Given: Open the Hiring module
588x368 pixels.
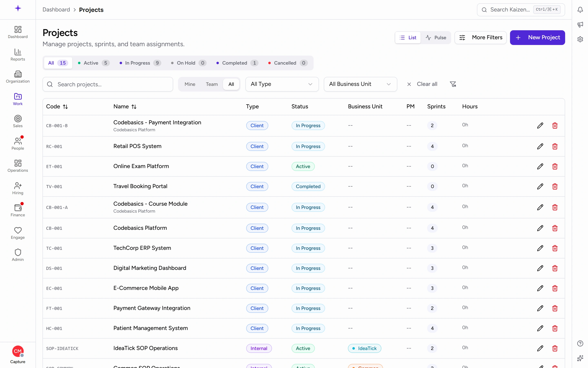Looking at the screenshot, I should tap(18, 188).
